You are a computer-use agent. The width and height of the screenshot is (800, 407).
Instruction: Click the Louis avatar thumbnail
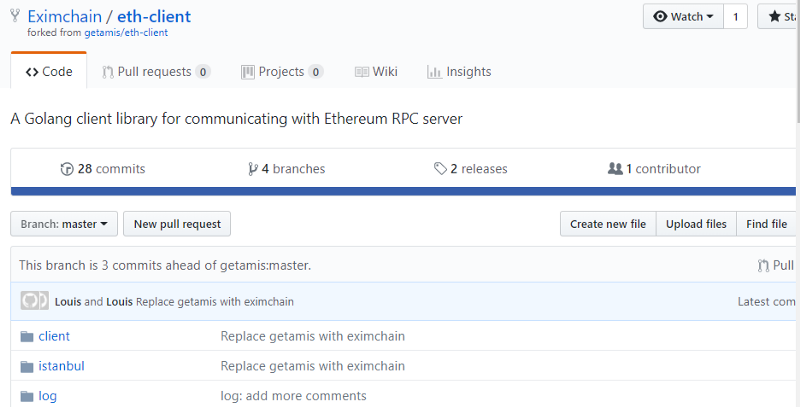point(35,301)
